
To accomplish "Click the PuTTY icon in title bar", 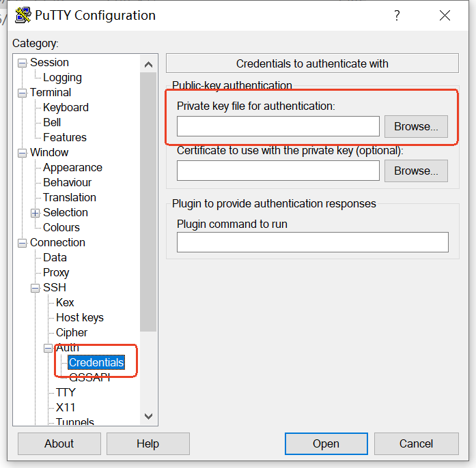I will pyautogui.click(x=23, y=15).
